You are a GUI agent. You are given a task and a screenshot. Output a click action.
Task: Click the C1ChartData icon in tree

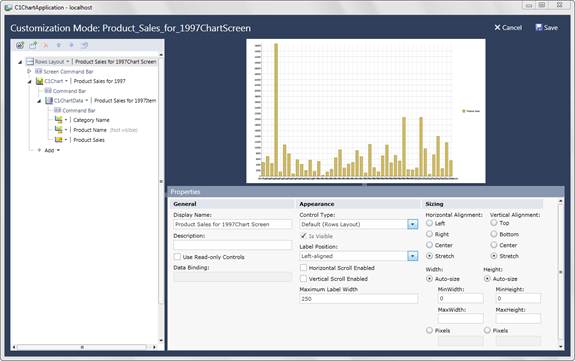pyautogui.click(x=49, y=101)
